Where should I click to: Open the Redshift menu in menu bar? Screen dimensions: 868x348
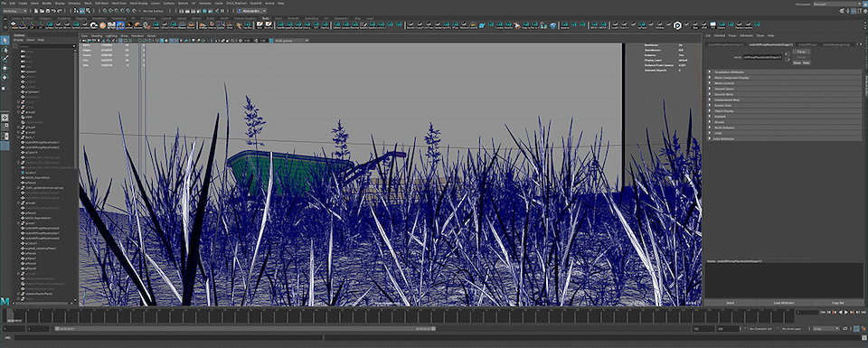256,3
